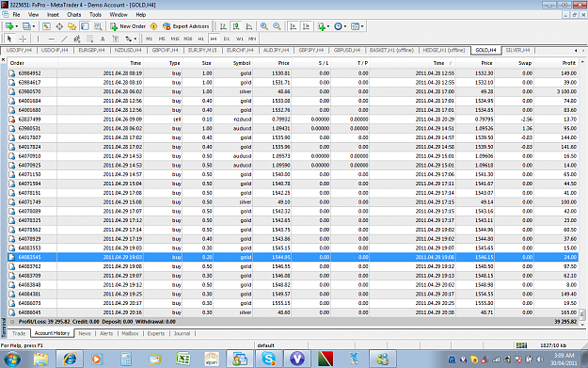Open the Profiles icon in toolbar
This screenshot has height=368, width=588.
(26, 26)
